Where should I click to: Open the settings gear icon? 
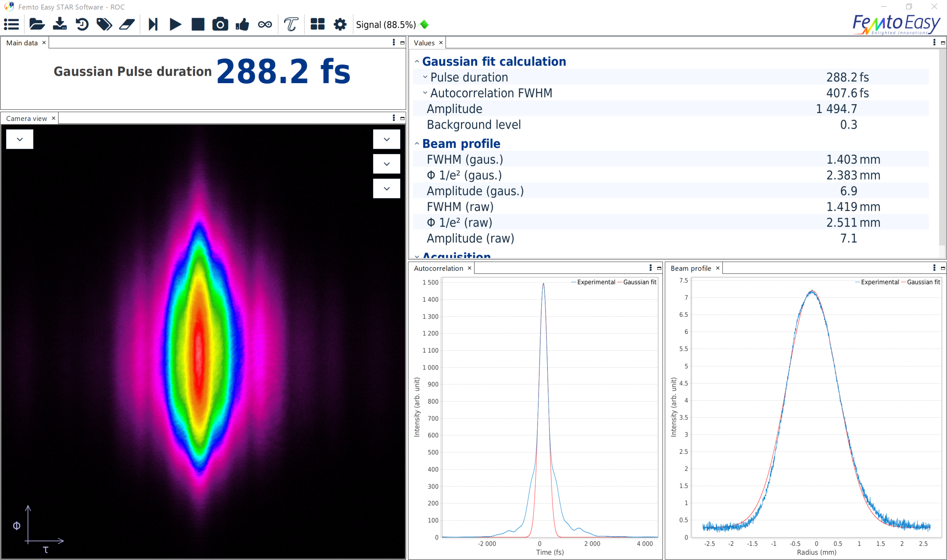(x=340, y=24)
